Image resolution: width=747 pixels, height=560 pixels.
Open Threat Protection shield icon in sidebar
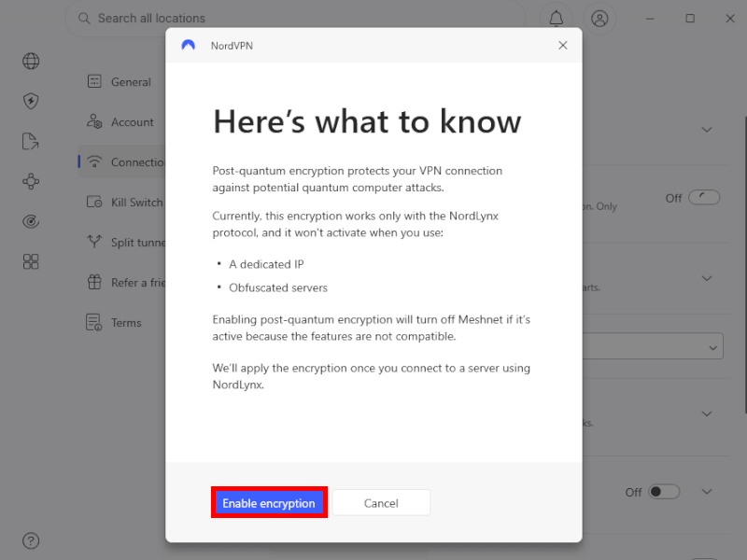click(x=31, y=101)
